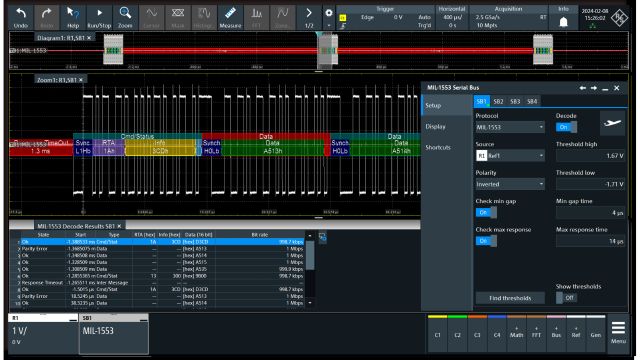The image size is (640, 360).
Task: Toggle the Check min gap switch
Action: [x=486, y=212]
